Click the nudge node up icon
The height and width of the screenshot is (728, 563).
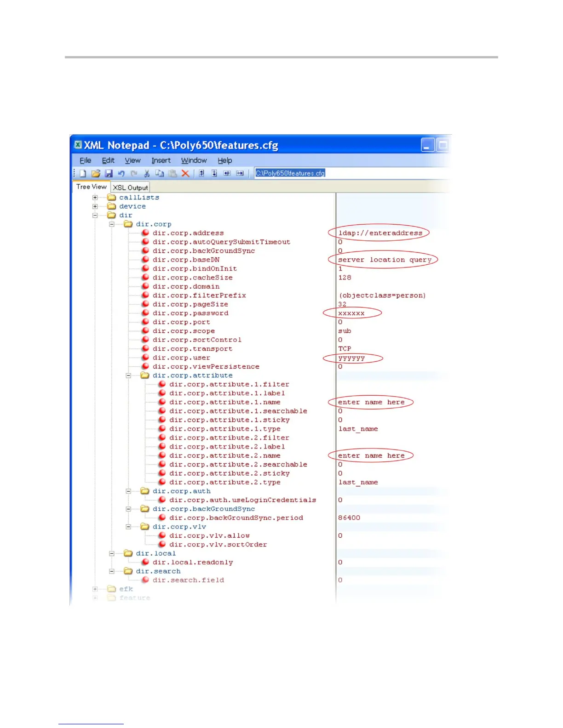[201, 173]
